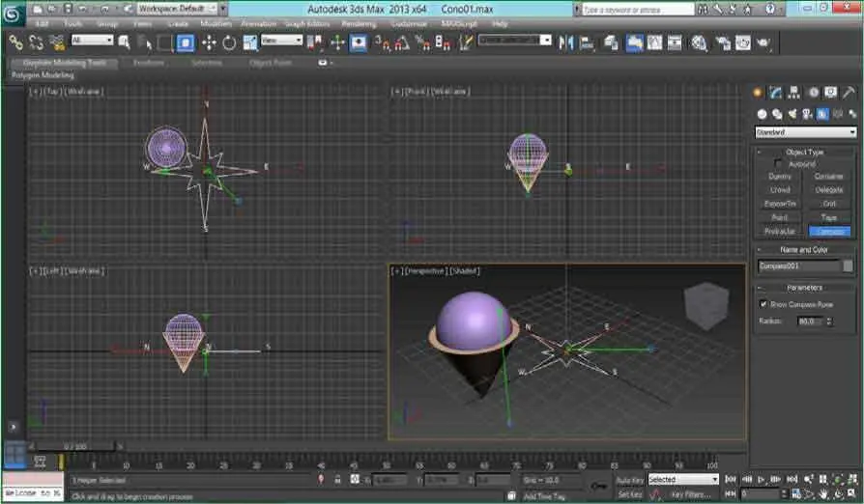
Task: Toggle the 3D Snaps icon
Action: 382,42
